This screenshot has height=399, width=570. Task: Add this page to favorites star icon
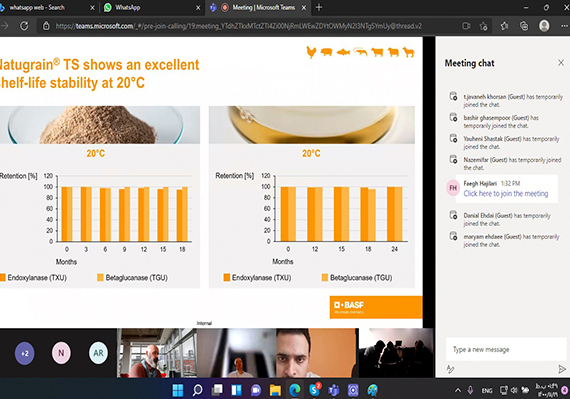point(483,26)
